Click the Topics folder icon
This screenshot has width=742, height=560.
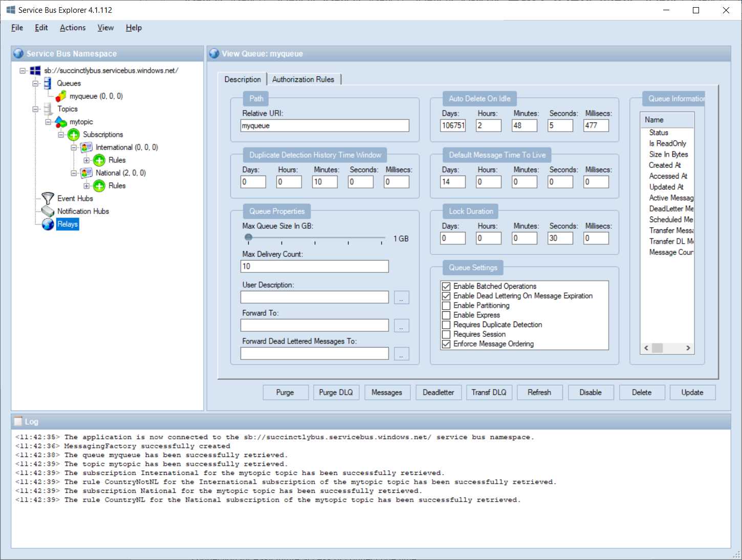48,109
